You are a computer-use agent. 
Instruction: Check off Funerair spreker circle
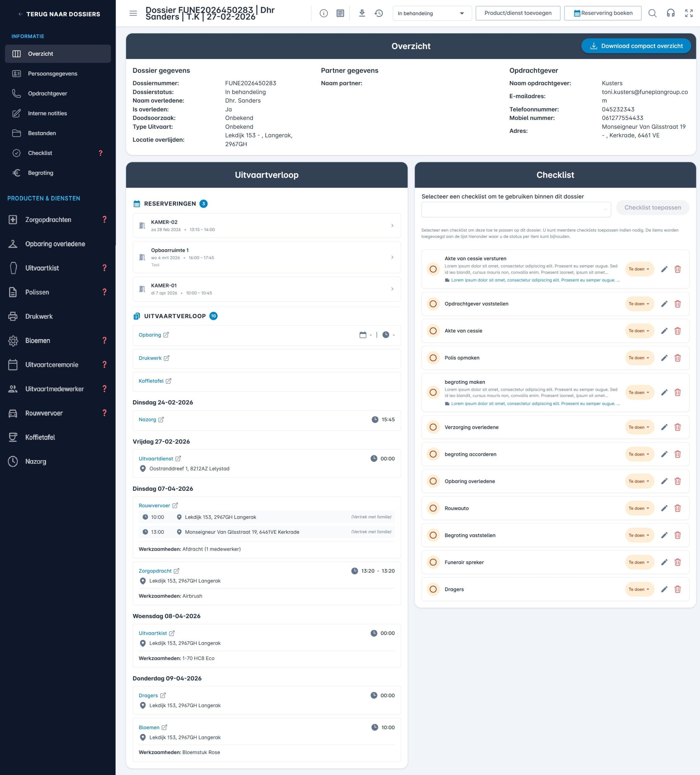tap(433, 562)
